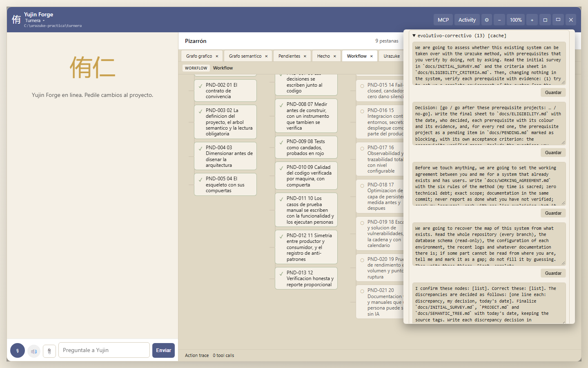This screenshot has height=368, width=588.
Task: Select the PND-009 08 Tests como candados card
Action: click(306, 147)
